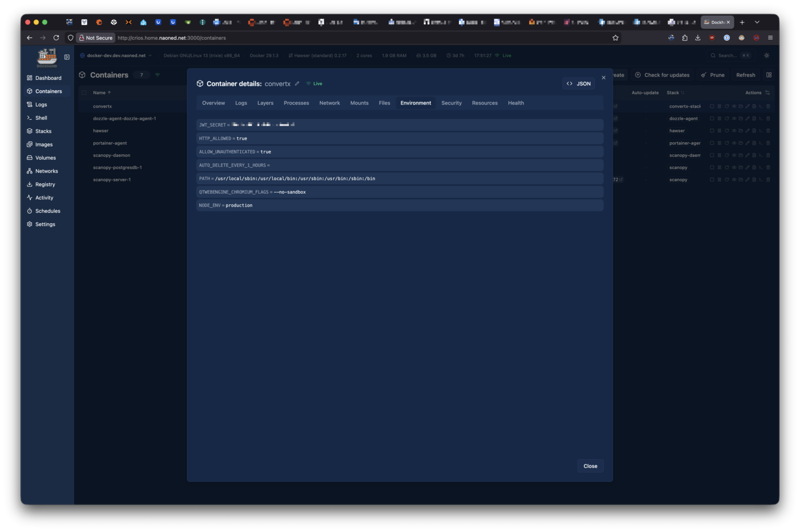Open the Mounts tab
The width and height of the screenshot is (800, 532).
[x=359, y=103]
